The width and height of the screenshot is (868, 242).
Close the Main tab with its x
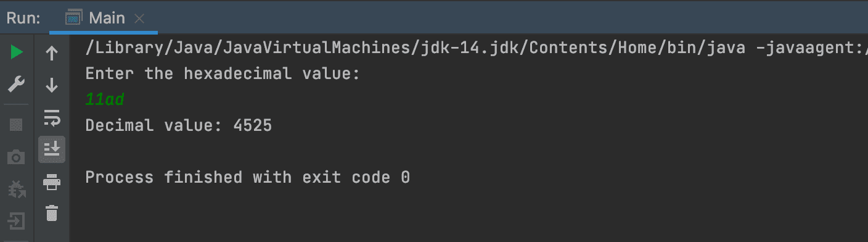pos(139,19)
